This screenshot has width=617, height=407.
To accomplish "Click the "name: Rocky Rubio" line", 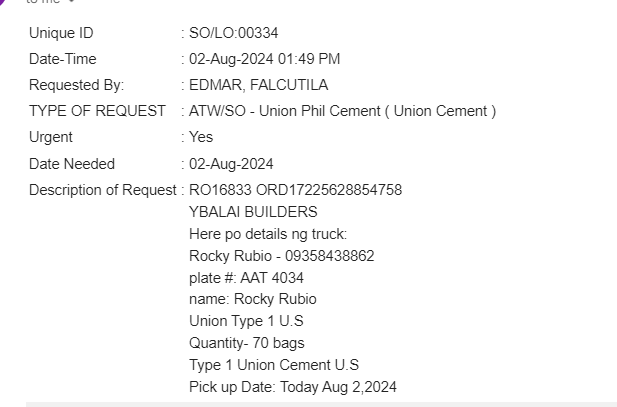I will (x=252, y=299).
